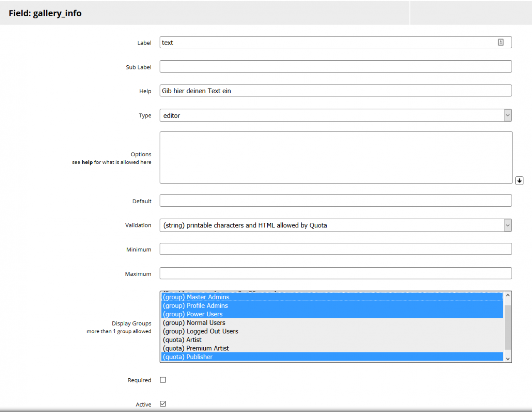Click the down-arrow icon beside Options box
The height and width of the screenshot is (412, 532).
(519, 180)
